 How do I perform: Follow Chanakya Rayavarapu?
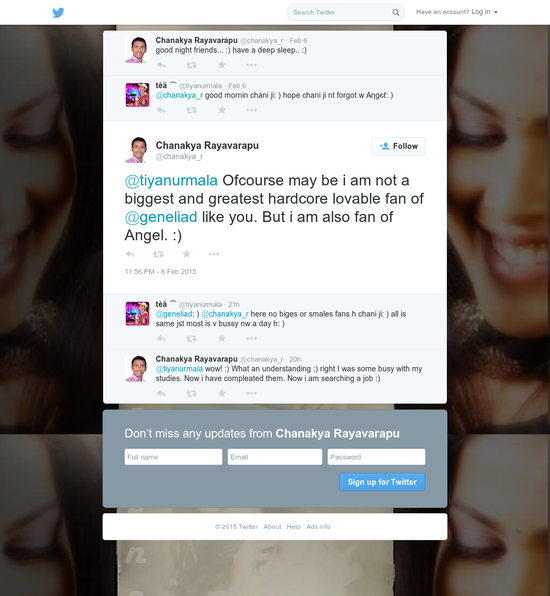tap(399, 146)
